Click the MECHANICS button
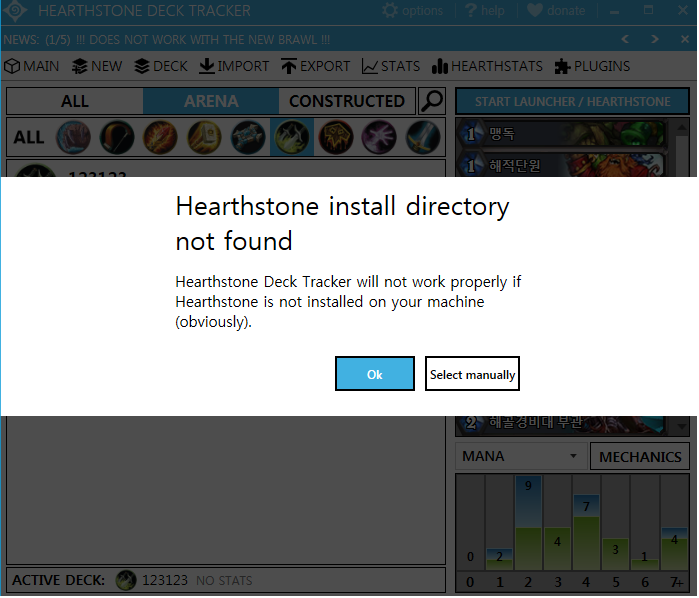This screenshot has width=699, height=598. pyautogui.click(x=641, y=457)
